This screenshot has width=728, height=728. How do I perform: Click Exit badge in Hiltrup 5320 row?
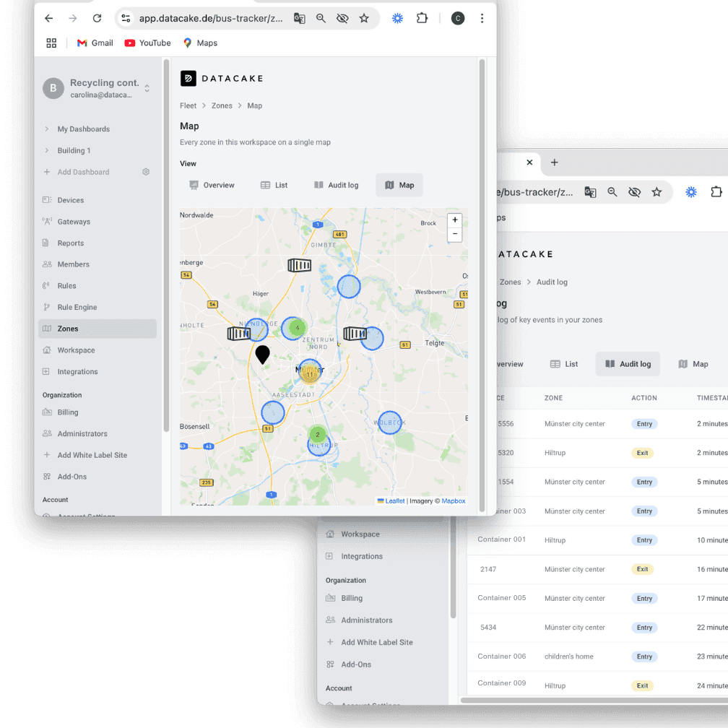point(643,453)
